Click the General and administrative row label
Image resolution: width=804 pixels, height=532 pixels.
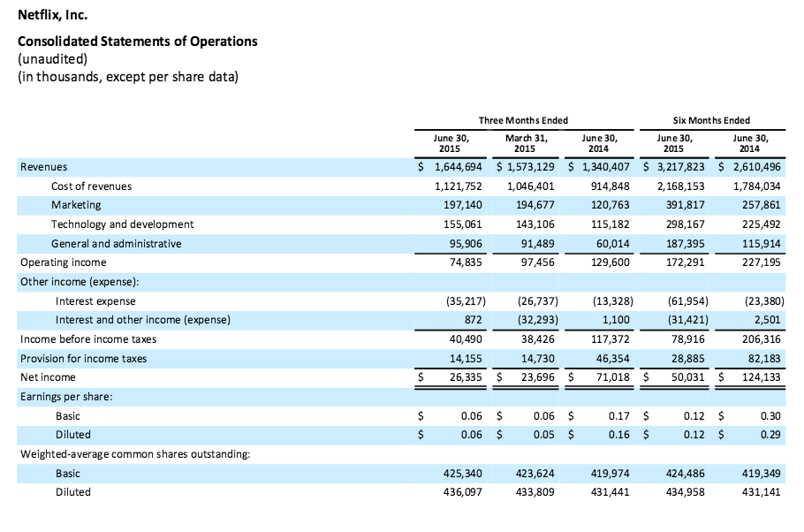pos(116,243)
